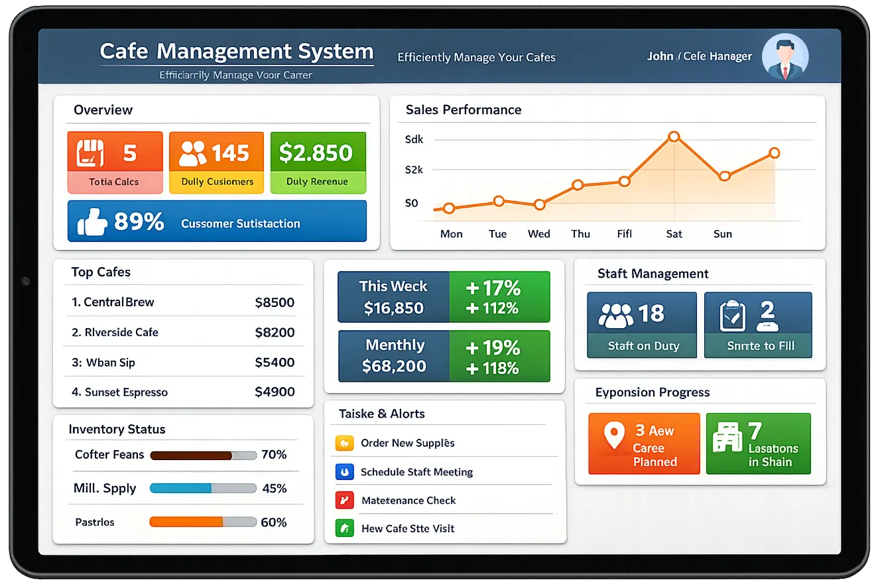The height and width of the screenshot is (588, 876).
Task: Click the clipboard icon on Shifts to Fill card
Action: coord(733,316)
